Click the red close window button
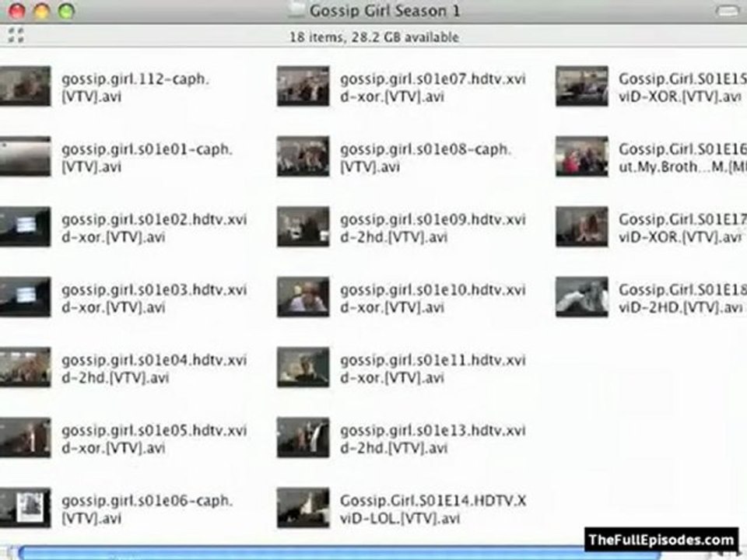 pos(16,11)
